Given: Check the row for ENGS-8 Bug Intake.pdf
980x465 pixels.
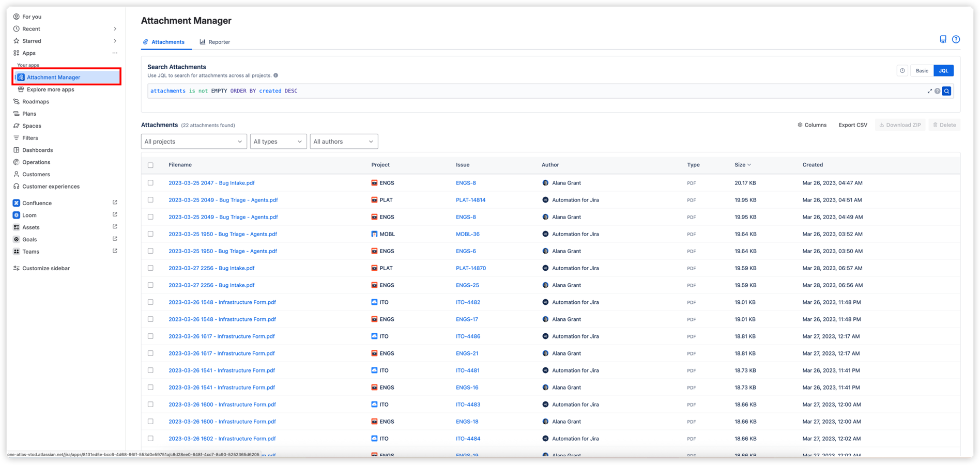Looking at the screenshot, I should tap(150, 183).
